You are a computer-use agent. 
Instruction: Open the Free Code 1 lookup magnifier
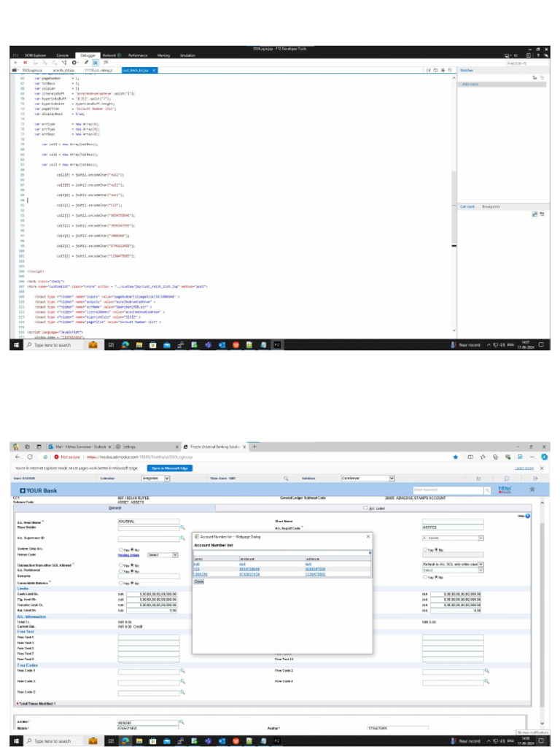(182, 671)
